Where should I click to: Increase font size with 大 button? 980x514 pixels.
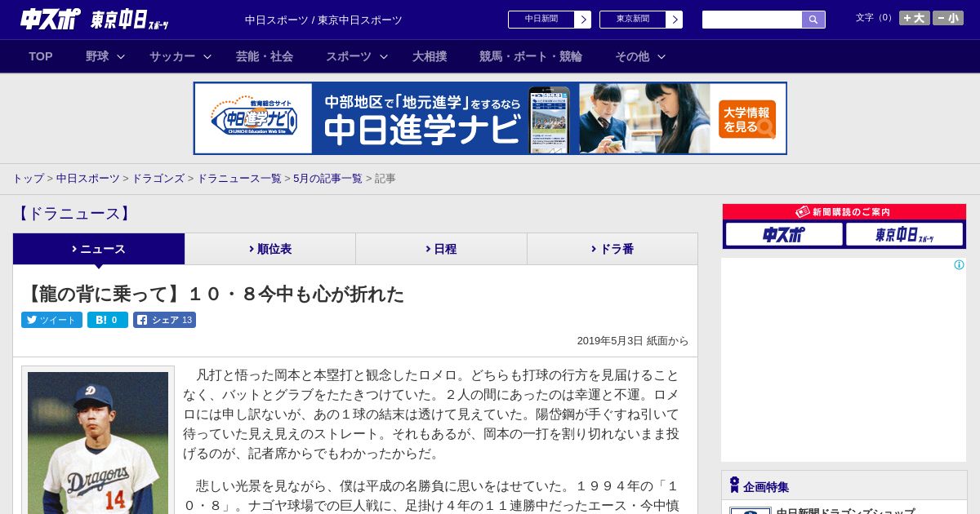click(x=915, y=18)
